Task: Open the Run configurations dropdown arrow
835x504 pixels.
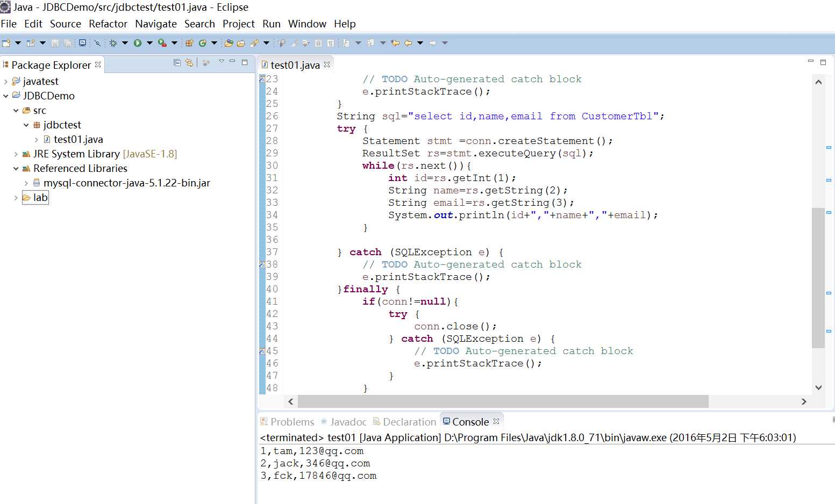Action: 149,43
